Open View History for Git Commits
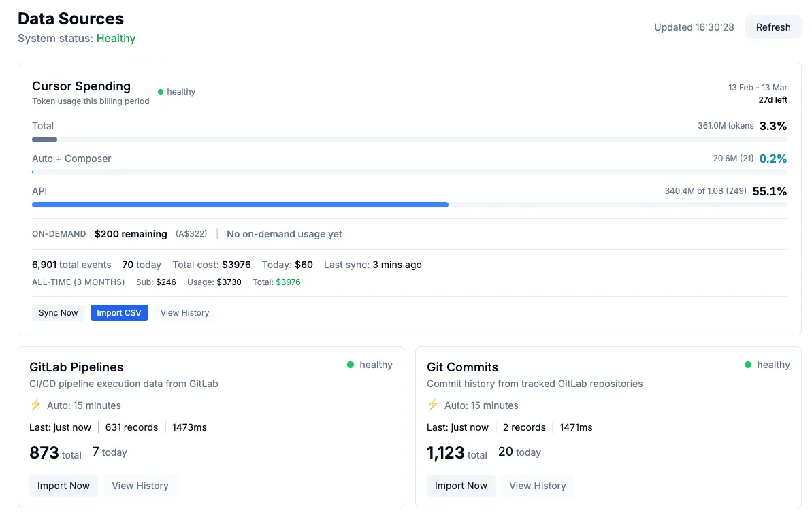Viewport: 812px width, 515px height. coord(538,486)
